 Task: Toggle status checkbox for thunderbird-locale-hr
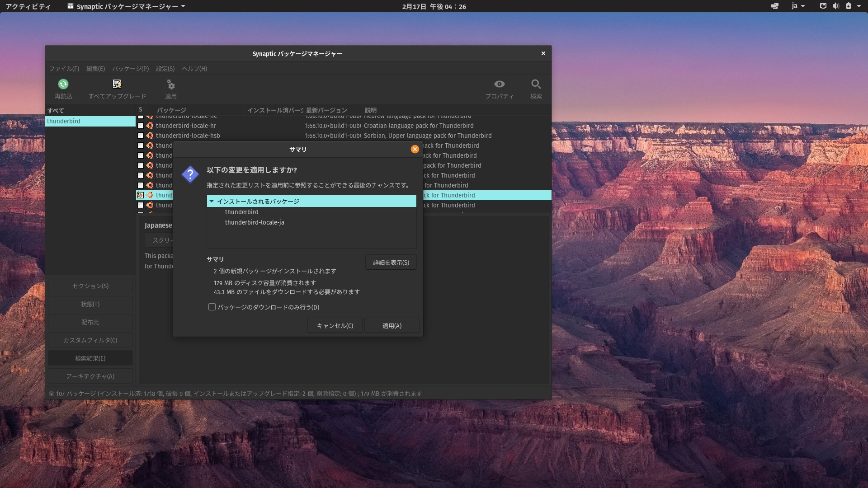coord(141,126)
